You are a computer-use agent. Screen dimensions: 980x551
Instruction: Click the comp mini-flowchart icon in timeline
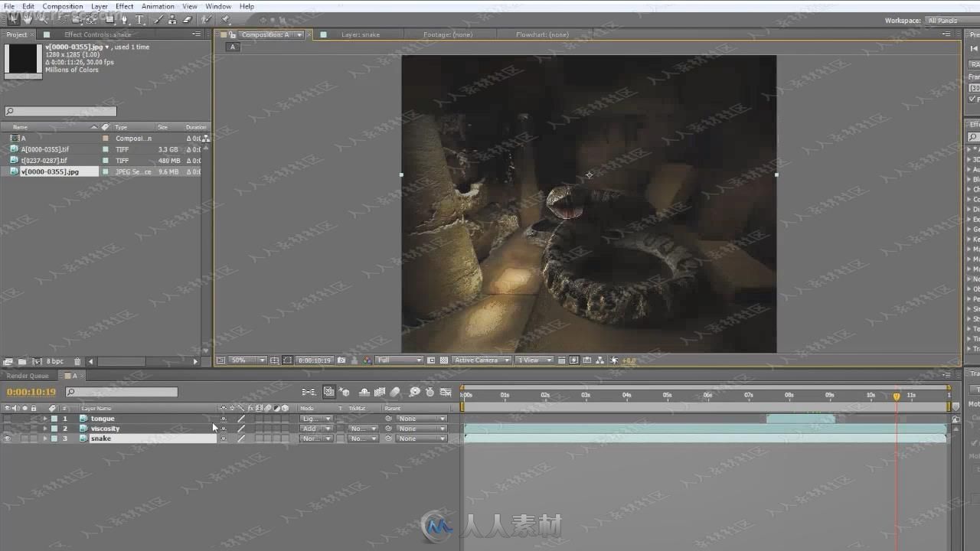point(309,392)
